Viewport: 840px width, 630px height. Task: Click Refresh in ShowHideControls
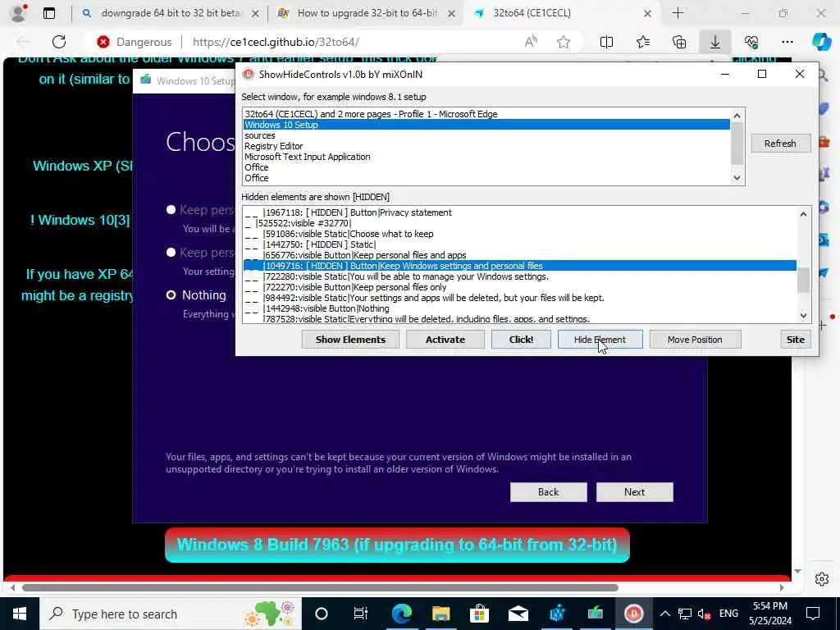click(x=780, y=144)
